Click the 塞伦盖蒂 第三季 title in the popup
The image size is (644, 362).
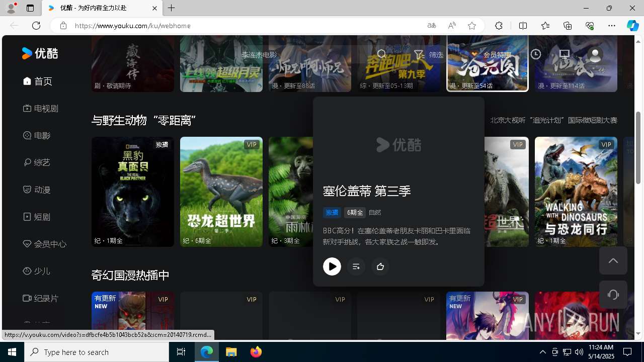point(367,191)
